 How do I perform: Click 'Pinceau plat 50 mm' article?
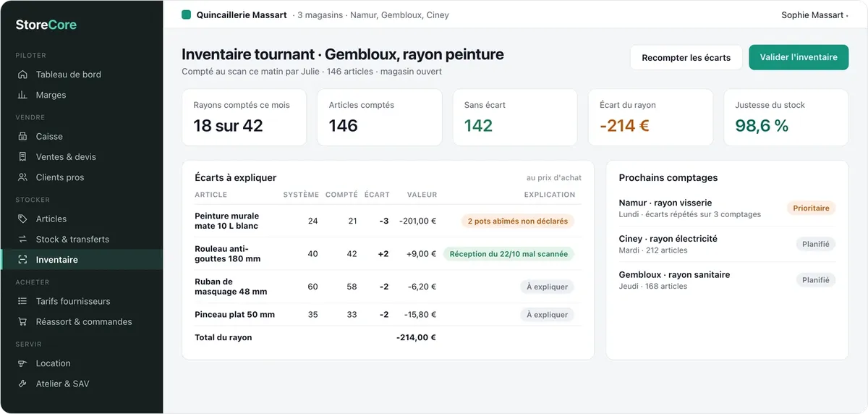[235, 315]
